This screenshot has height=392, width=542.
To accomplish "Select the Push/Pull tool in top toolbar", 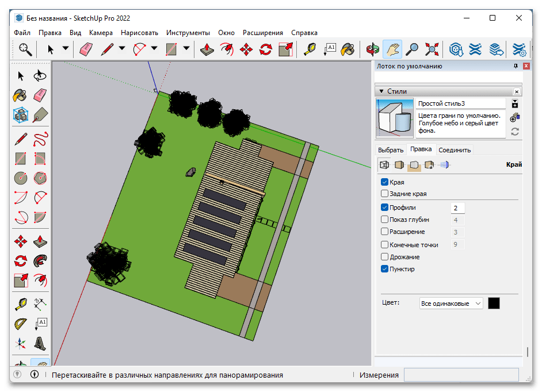I will tap(207, 49).
